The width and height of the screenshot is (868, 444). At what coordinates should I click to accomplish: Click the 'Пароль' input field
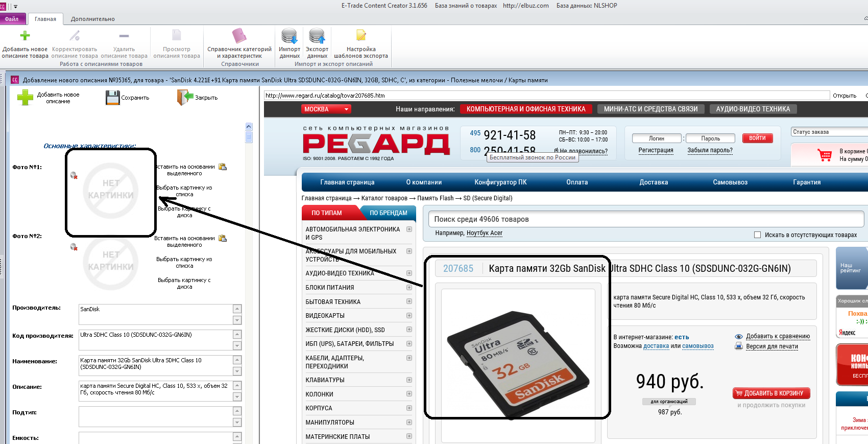(x=710, y=138)
